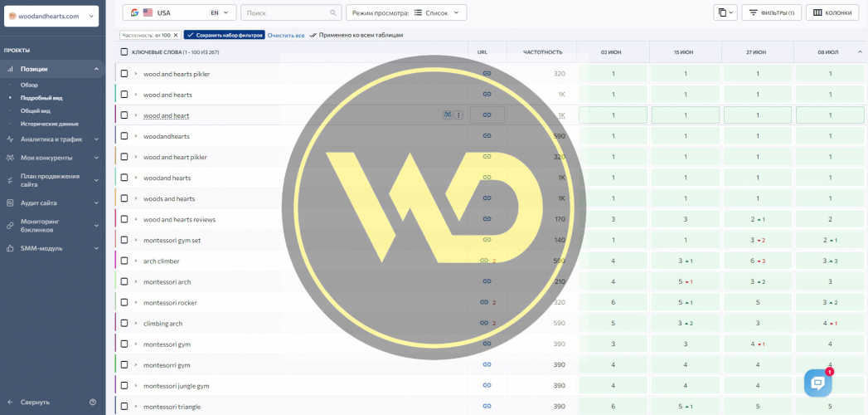Collapse sidebar using the 'Свернуть' arrow
This screenshot has height=415, width=868.
(11, 402)
